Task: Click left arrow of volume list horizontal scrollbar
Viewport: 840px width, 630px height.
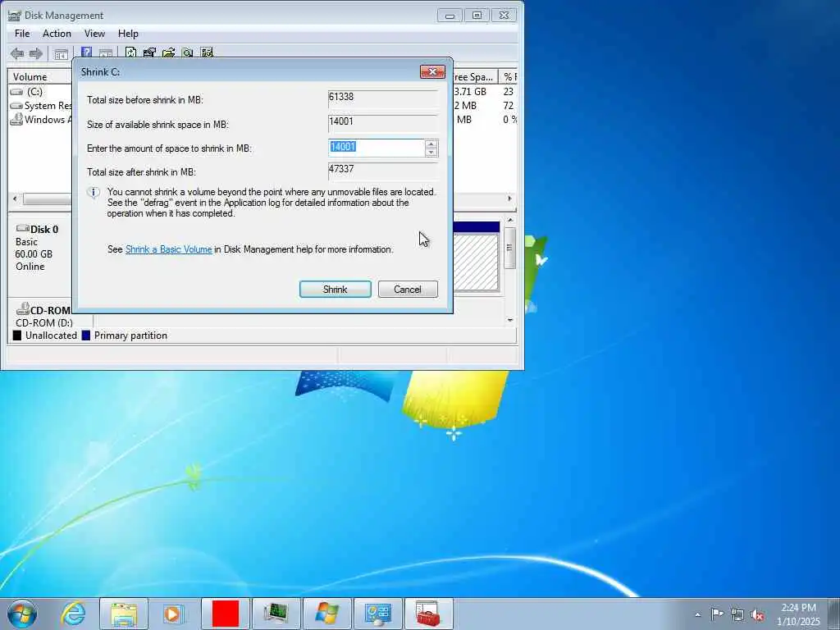Action: (15, 199)
